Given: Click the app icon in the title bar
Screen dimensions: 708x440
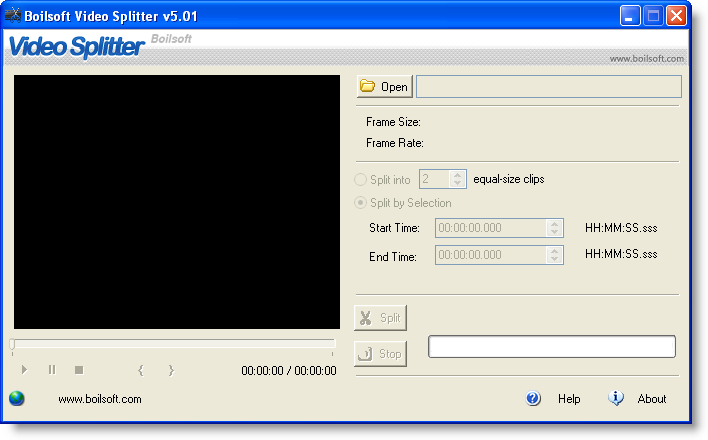Looking at the screenshot, I should [13, 15].
